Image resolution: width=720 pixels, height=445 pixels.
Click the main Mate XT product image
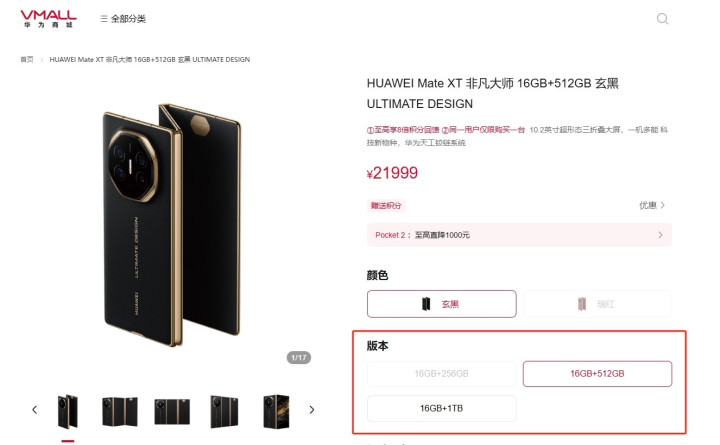(x=172, y=225)
